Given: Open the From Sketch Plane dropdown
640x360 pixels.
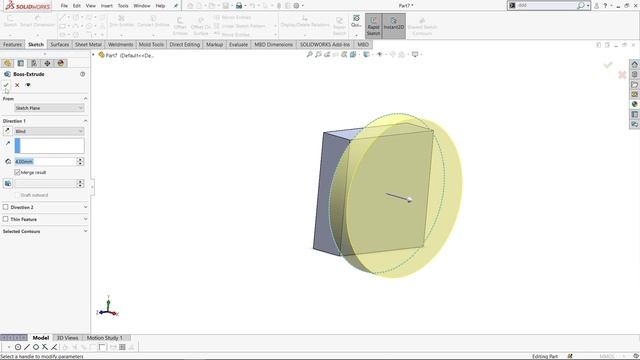Looking at the screenshot, I should point(49,108).
